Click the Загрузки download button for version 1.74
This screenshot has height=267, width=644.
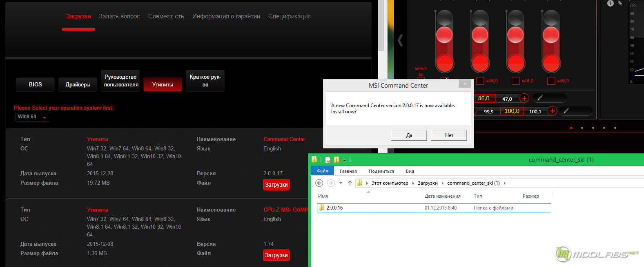point(276,255)
